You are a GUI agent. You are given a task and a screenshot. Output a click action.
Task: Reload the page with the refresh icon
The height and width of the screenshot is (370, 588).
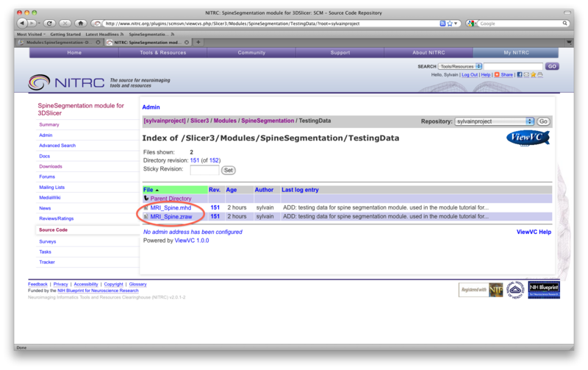[x=49, y=24]
